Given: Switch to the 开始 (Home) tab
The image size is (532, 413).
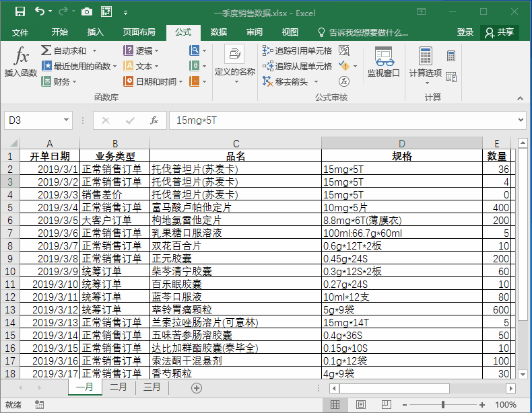Looking at the screenshot, I should pyautogui.click(x=60, y=32).
